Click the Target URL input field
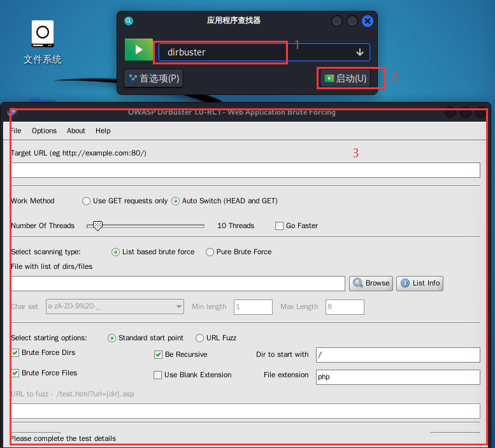The image size is (495, 448). coord(245,171)
